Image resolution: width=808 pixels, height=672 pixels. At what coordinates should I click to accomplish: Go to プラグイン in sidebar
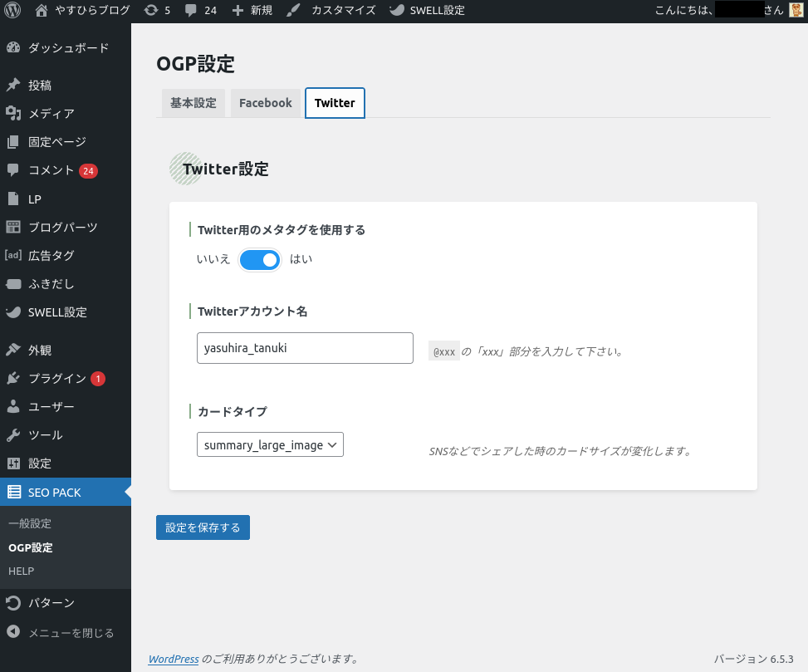tap(56, 379)
